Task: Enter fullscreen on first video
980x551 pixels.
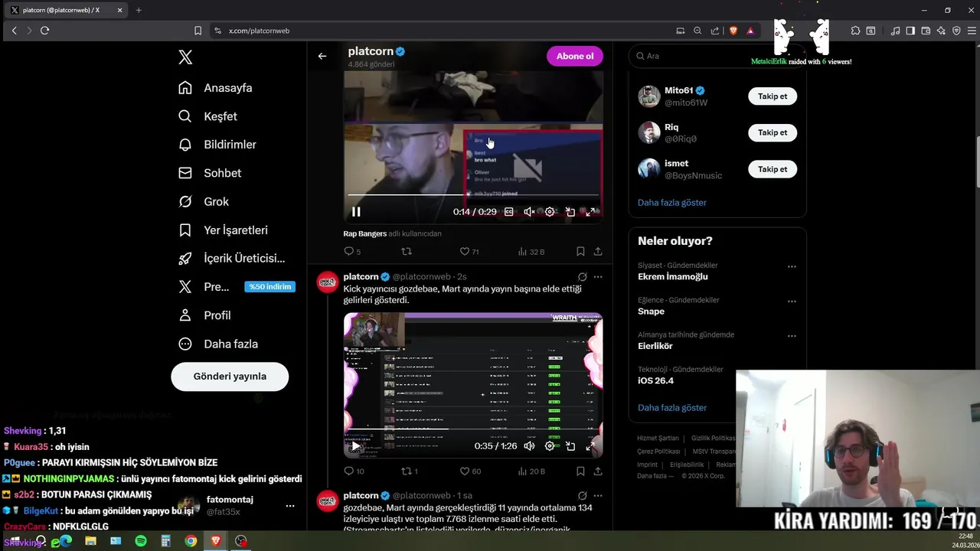Action: pos(590,212)
